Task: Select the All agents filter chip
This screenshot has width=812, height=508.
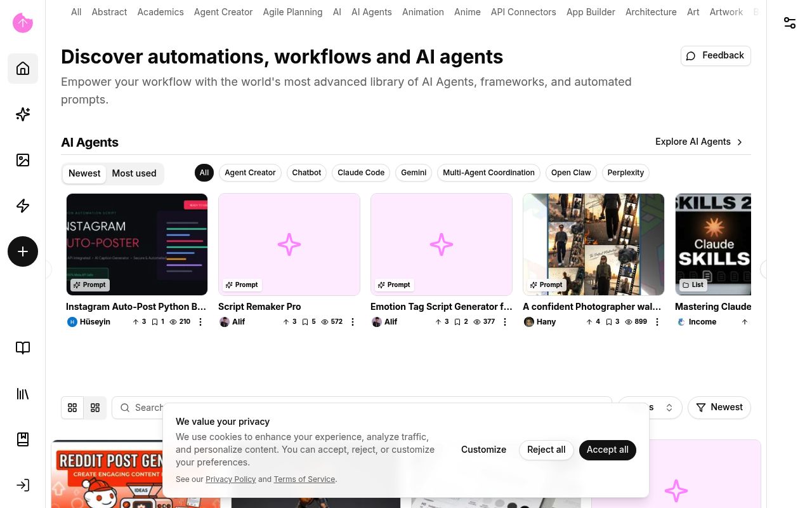Action: 204,173
